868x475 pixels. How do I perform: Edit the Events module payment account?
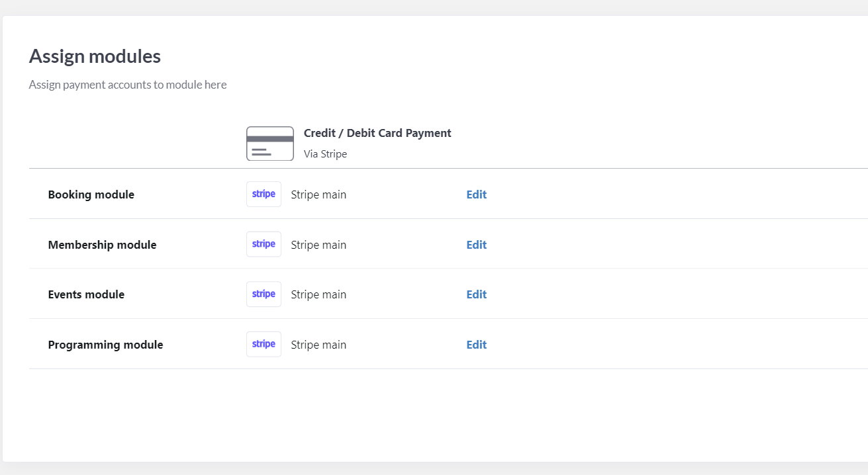click(476, 294)
